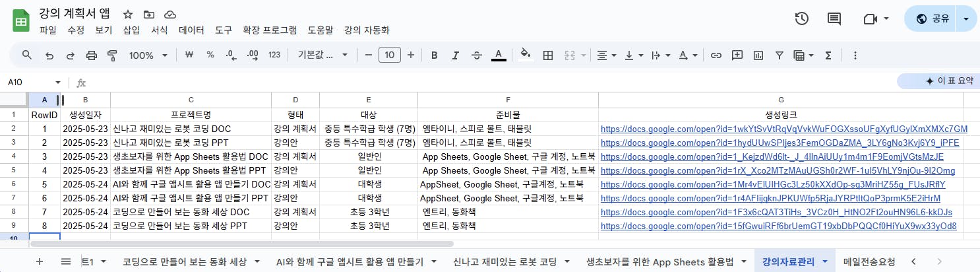This screenshot has width=980, height=272.
Task: Open the all sheets list icon
Action: tap(66, 261)
